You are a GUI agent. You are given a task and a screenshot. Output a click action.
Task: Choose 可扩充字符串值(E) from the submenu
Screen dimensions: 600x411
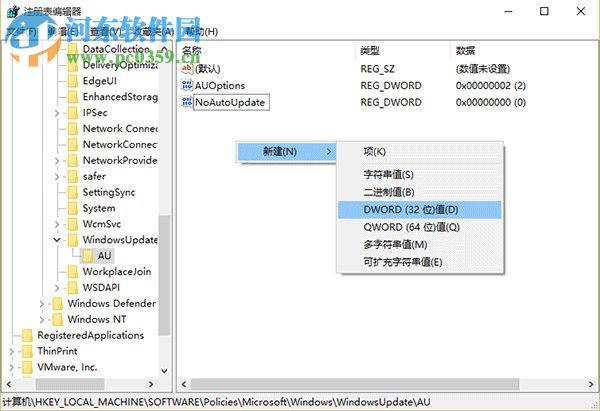(x=420, y=263)
